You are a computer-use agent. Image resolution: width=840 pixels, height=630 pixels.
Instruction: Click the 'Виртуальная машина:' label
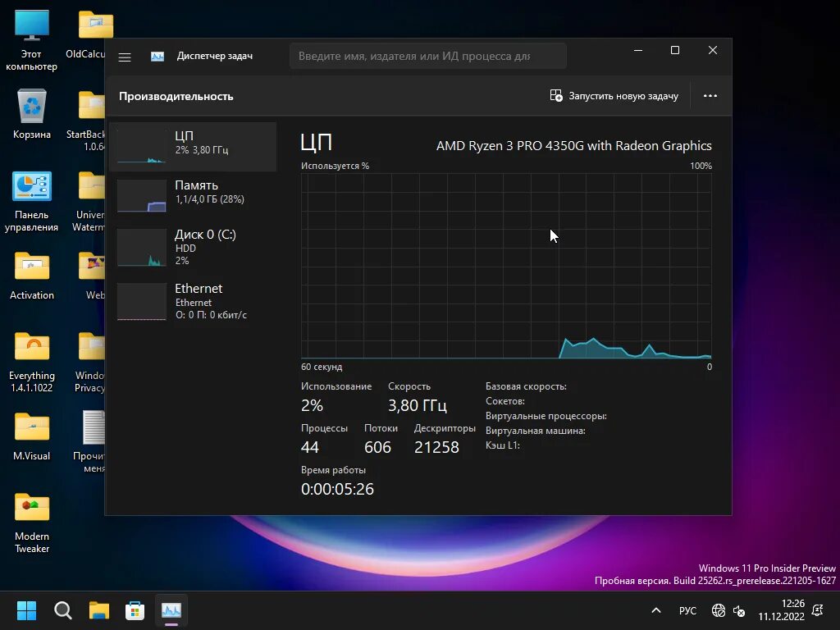click(x=535, y=431)
